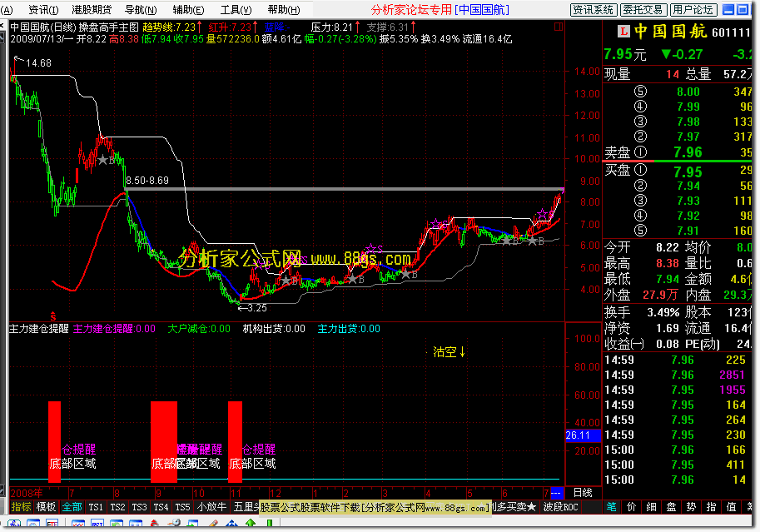Viewport: 760px width, 532px height.
Task: Click the 3.25 low price label
Action: point(257,308)
